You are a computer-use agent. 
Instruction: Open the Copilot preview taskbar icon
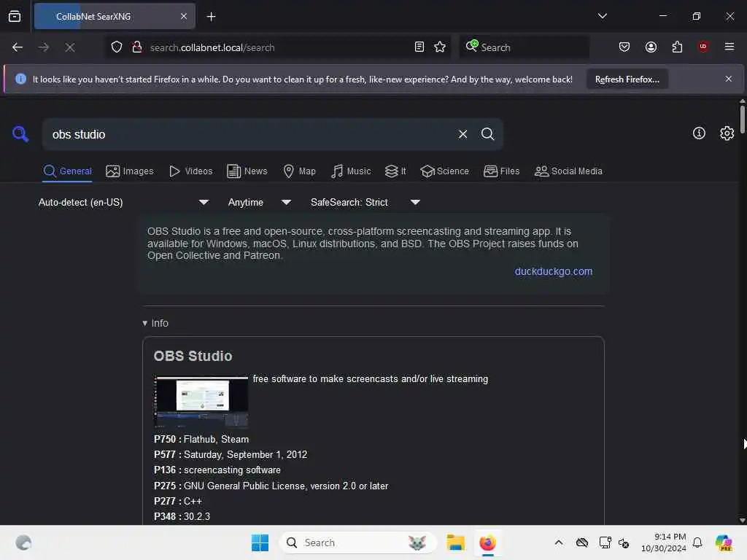[724, 542]
